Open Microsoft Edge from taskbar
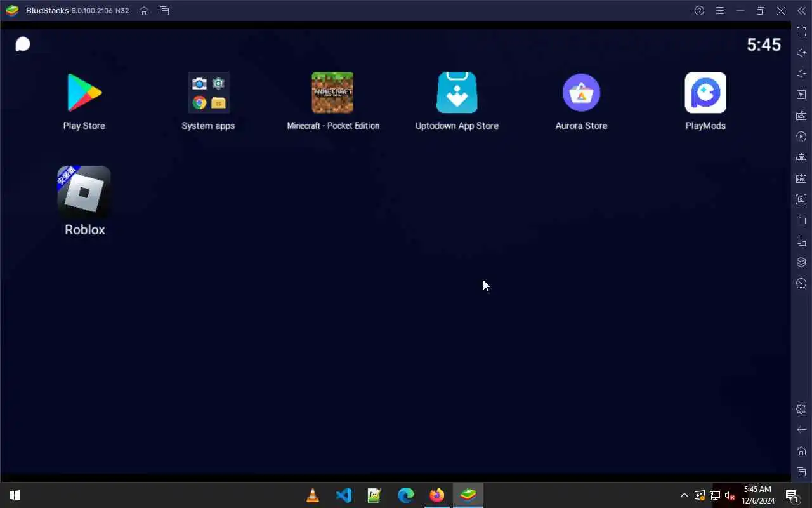The image size is (812, 508). pos(406,495)
